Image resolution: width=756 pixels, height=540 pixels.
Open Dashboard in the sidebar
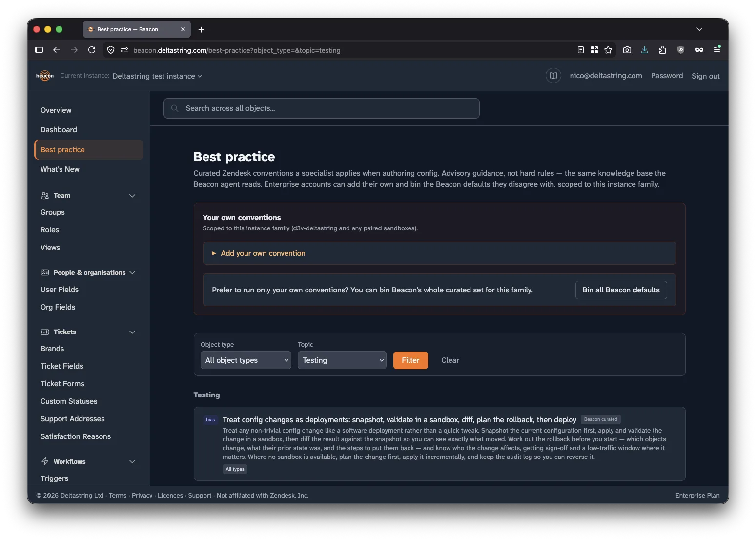coord(59,130)
